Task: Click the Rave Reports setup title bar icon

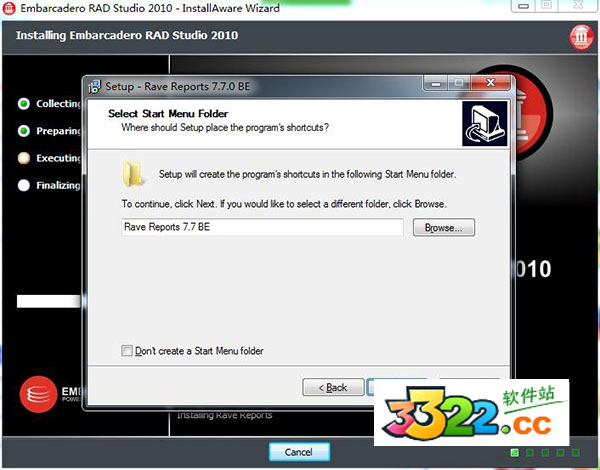Action: [95, 86]
